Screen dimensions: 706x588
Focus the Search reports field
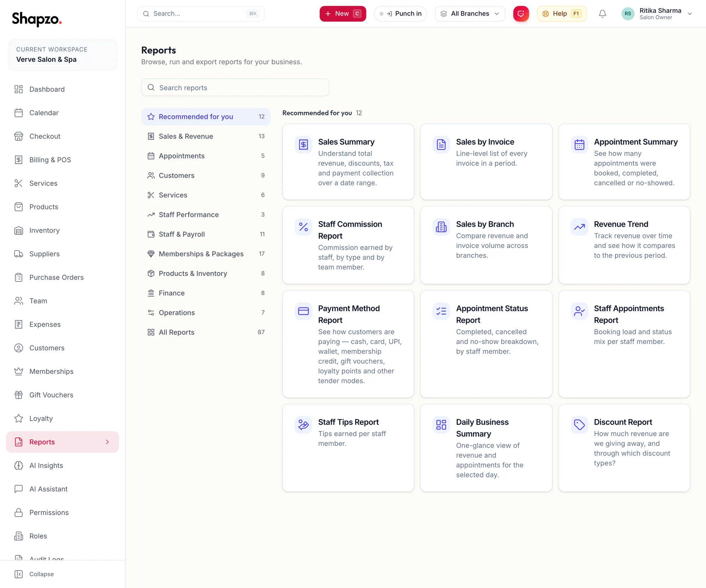pyautogui.click(x=235, y=87)
